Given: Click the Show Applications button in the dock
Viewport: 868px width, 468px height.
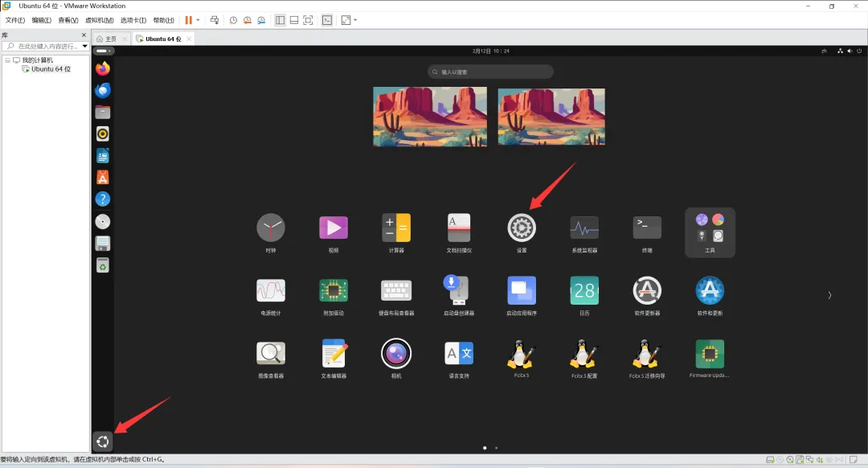Looking at the screenshot, I should (102, 441).
